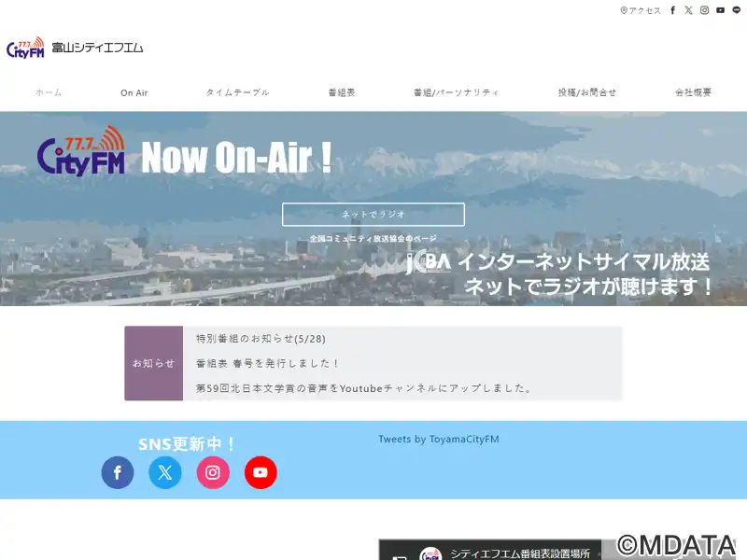Open the YouTube icon in top header

(720, 10)
